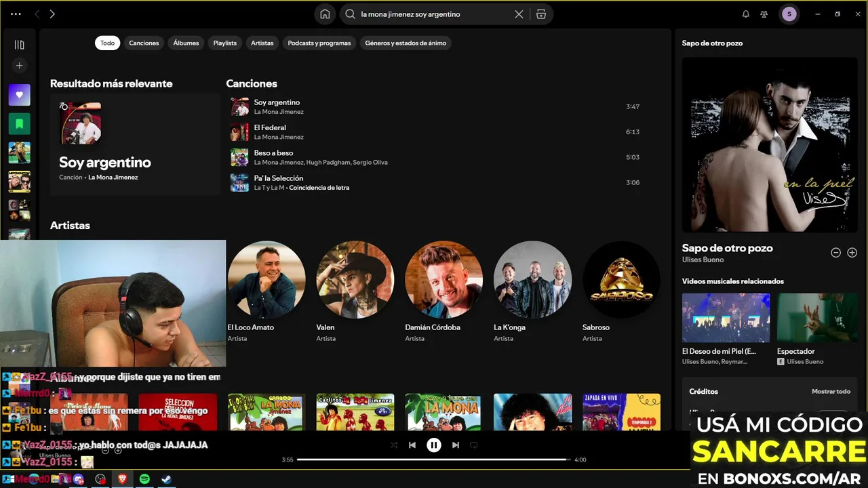Go back to the previous page

pos(37,14)
